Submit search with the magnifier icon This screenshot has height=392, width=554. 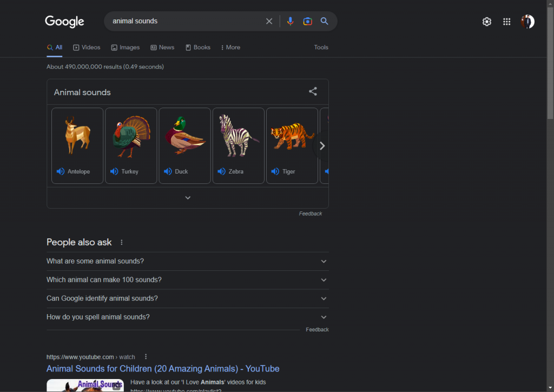click(325, 21)
